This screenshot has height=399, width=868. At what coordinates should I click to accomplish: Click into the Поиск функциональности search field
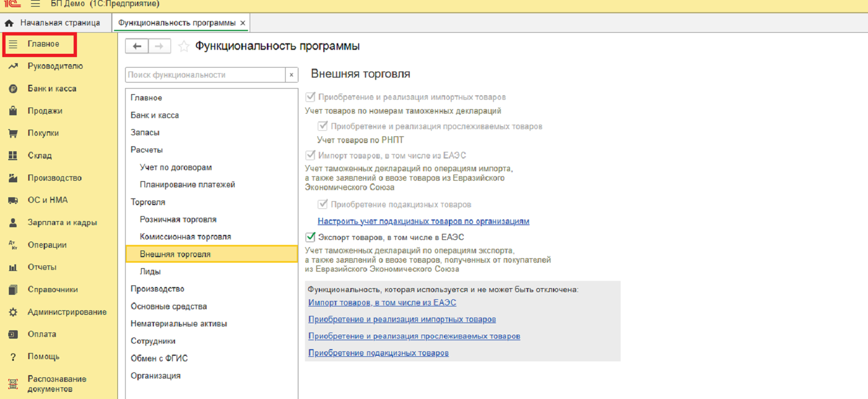[x=205, y=75]
